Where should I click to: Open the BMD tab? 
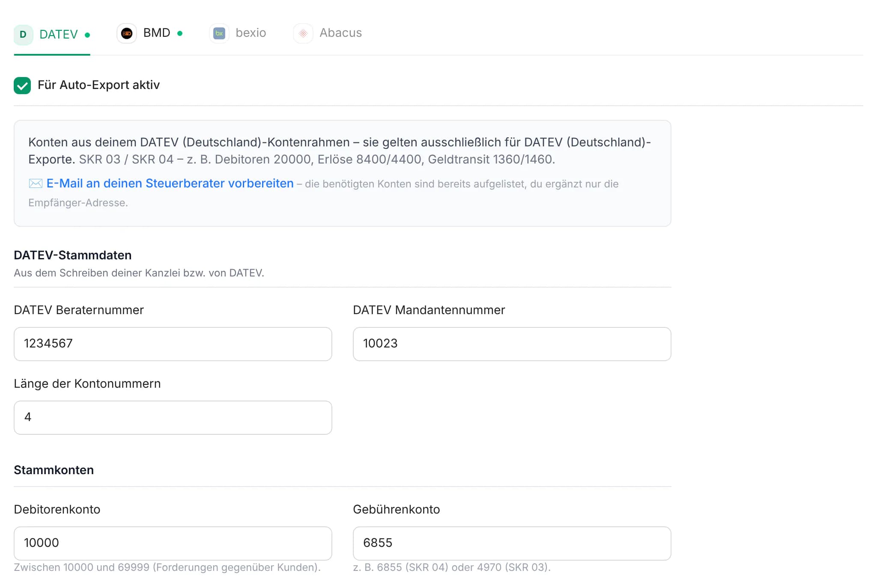pyautogui.click(x=150, y=33)
